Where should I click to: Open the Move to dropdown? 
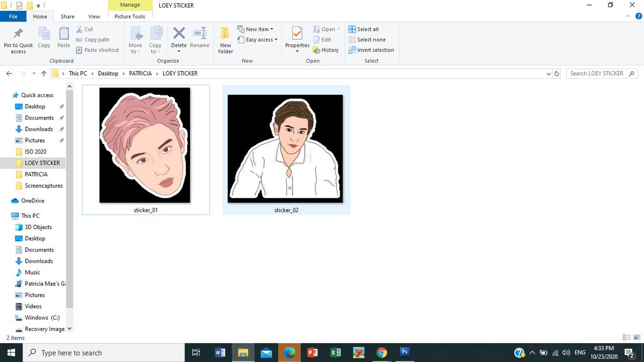135,40
